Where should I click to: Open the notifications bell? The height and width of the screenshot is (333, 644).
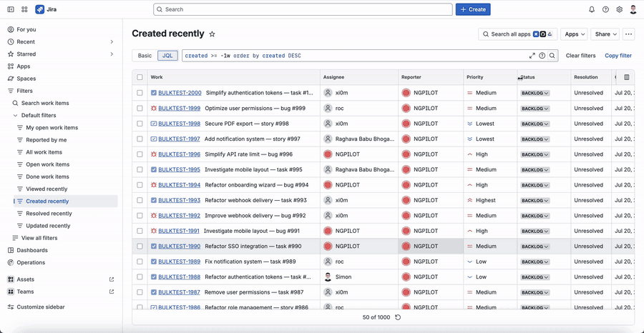point(592,9)
